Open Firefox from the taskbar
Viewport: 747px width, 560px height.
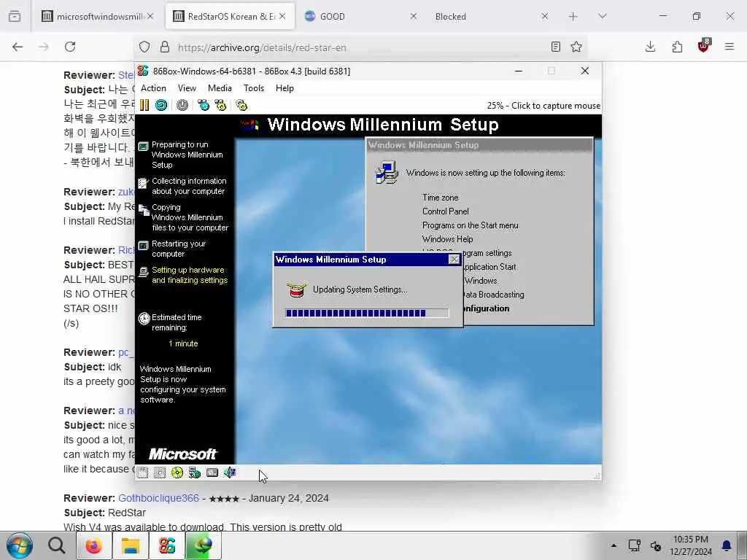tap(93, 545)
